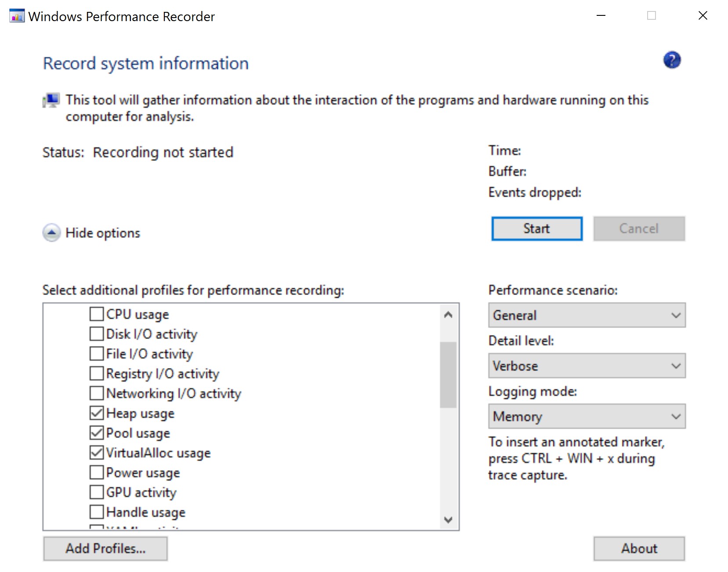Screen dimensions: 728x572
Task: Click the 'Status:' label
Action: pyautogui.click(x=63, y=153)
